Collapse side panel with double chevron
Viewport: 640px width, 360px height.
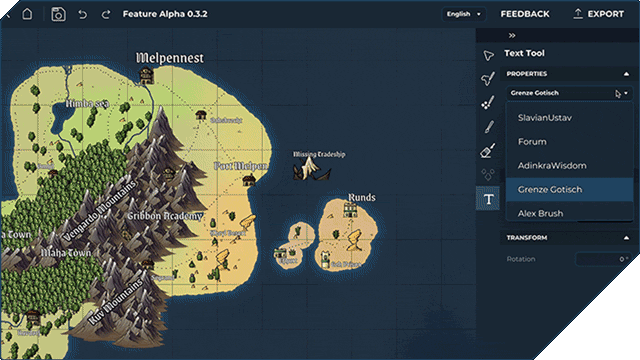512,36
